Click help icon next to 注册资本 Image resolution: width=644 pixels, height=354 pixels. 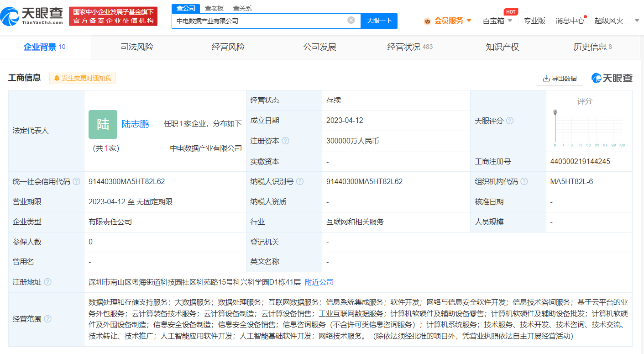[286, 141]
